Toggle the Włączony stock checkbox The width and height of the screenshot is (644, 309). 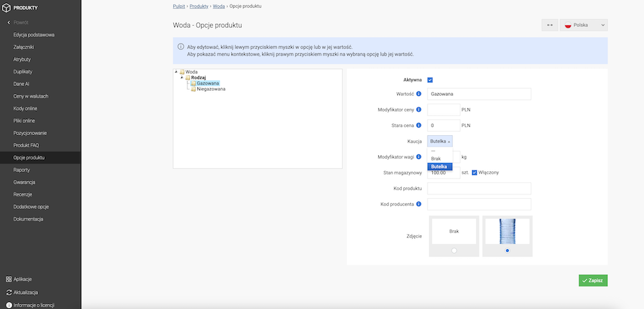475,173
